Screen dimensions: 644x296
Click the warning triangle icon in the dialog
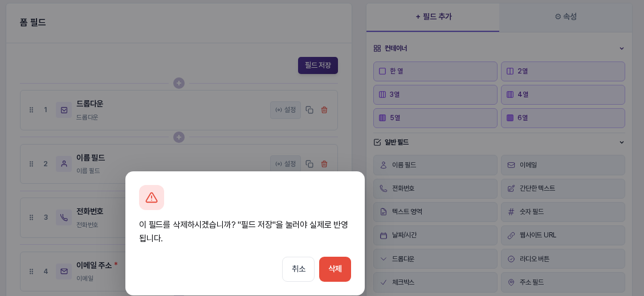click(x=152, y=198)
